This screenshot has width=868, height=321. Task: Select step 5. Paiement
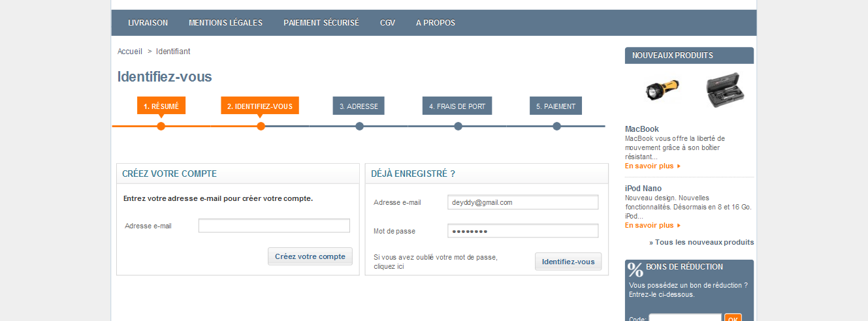(556, 106)
